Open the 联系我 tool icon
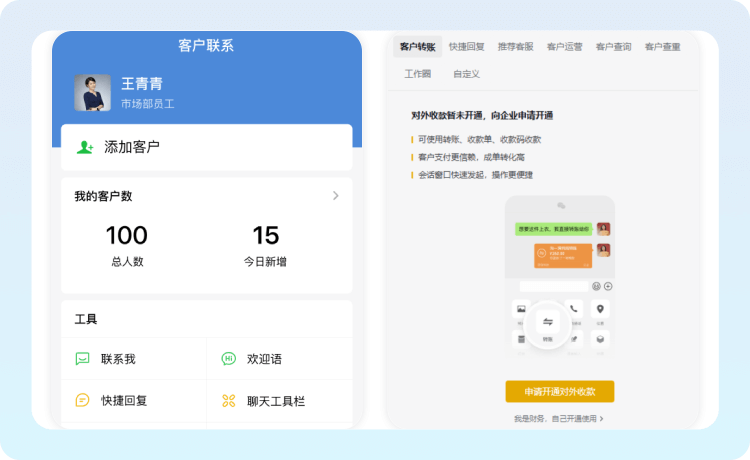The height and width of the screenshot is (460, 750). pos(83,359)
